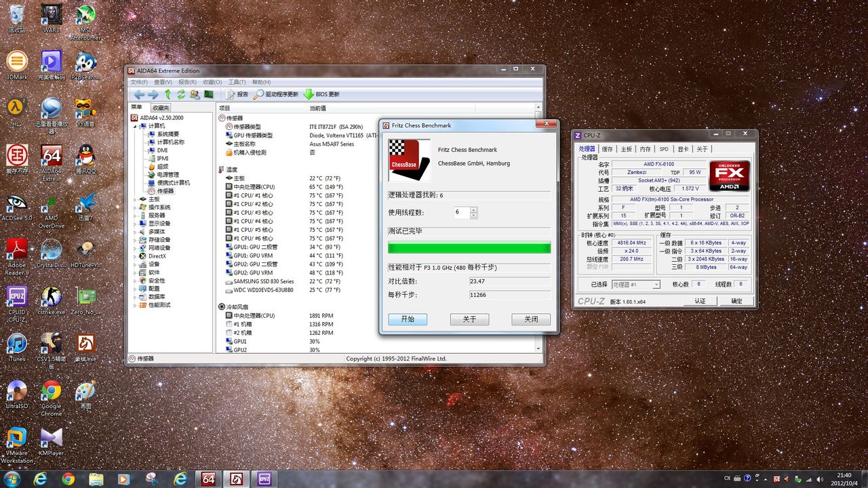Click the thread count input field in Fritz
Screen dimensions: 868x488
point(461,212)
